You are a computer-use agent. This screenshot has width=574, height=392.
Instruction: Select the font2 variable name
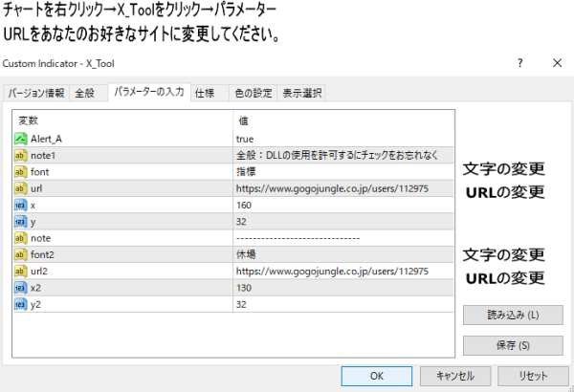point(42,254)
